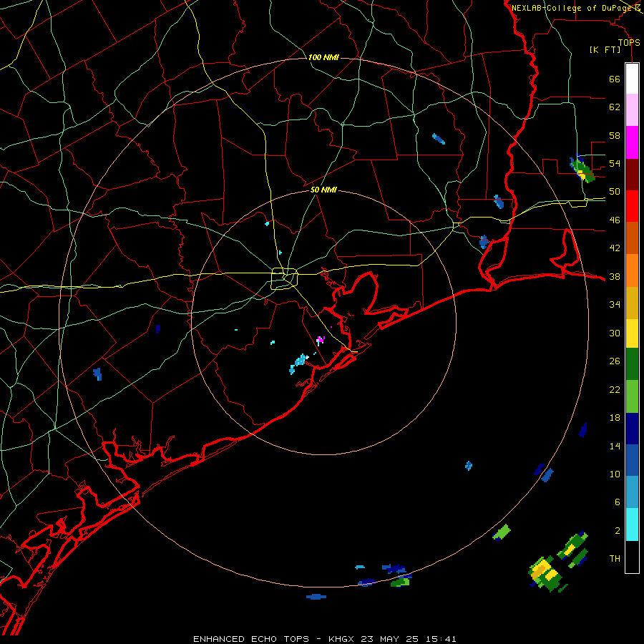Click the '10' legend value

pos(615,474)
